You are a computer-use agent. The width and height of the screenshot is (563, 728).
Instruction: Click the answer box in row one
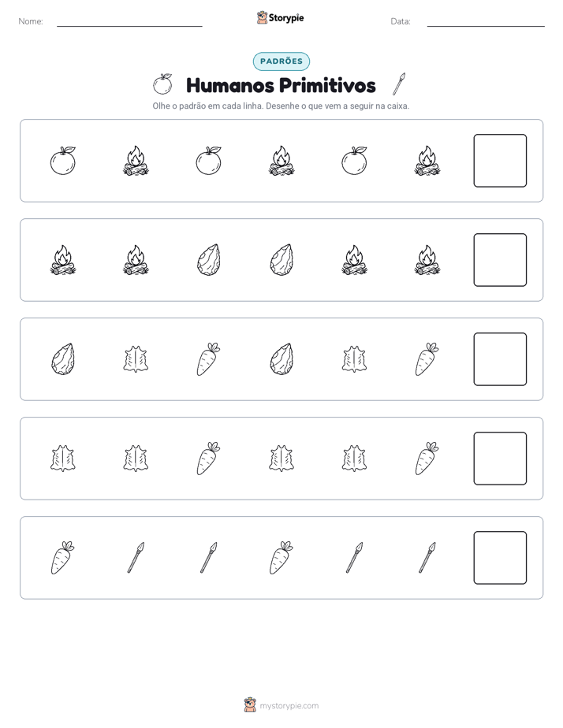[x=500, y=161]
